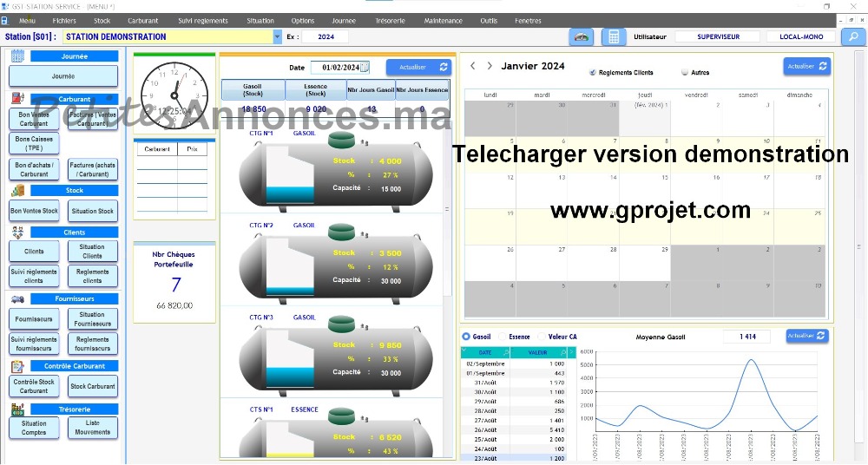Expand the Station selection dropdown
Screen dimensions: 868x465
click(278, 37)
